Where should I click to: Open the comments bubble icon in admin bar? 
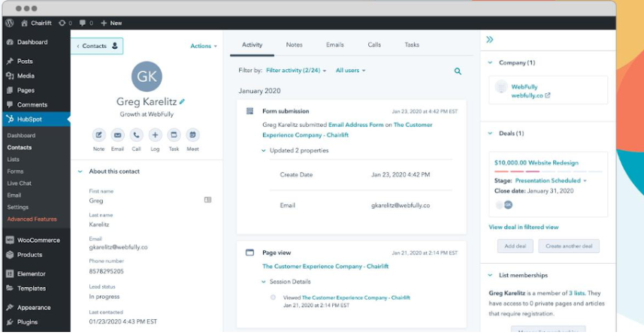click(x=83, y=23)
